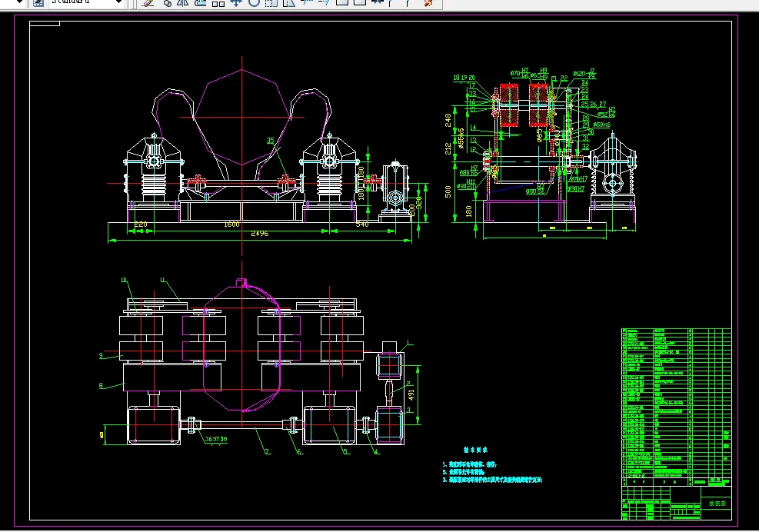Viewport: 759px width, 532px height.
Task: Select part balloon 34 in side view
Action: click(x=584, y=82)
